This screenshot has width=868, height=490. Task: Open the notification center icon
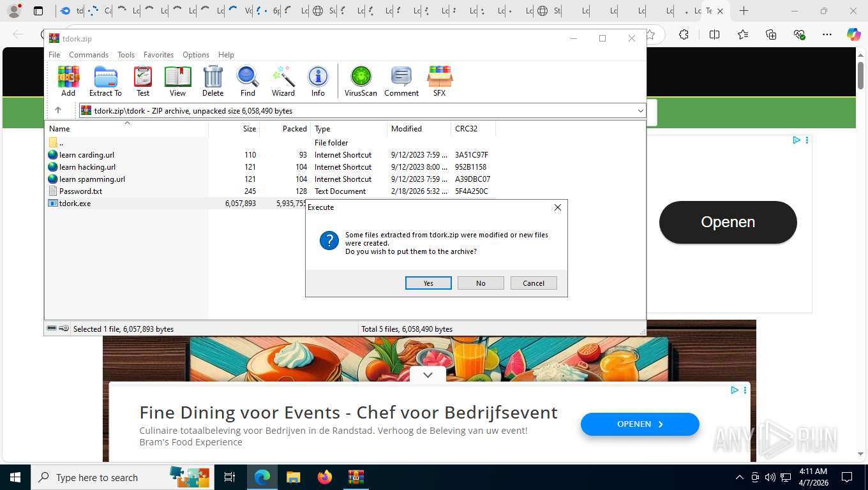[847, 477]
